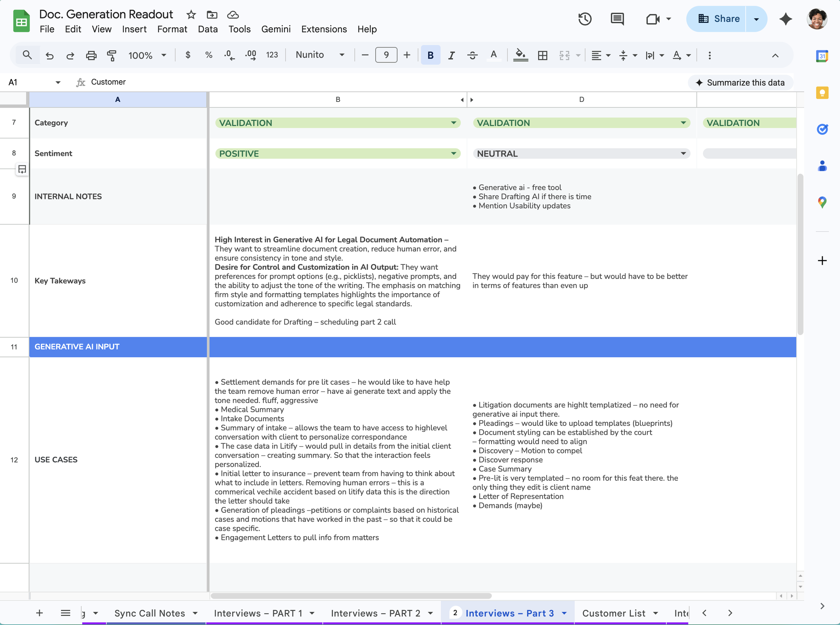Print the spreadsheet

pos(91,55)
